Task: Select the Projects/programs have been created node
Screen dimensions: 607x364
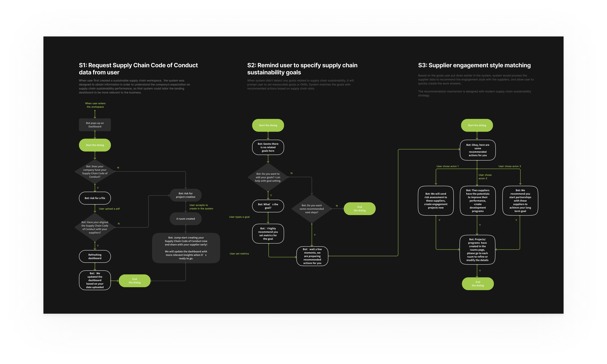Action: pos(477,250)
